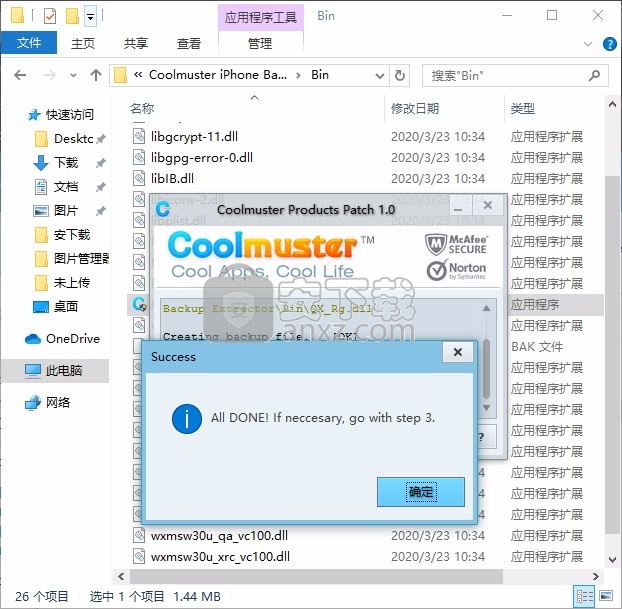The image size is (622, 609).
Task: Sort by 名称 column header
Action: coord(142,108)
